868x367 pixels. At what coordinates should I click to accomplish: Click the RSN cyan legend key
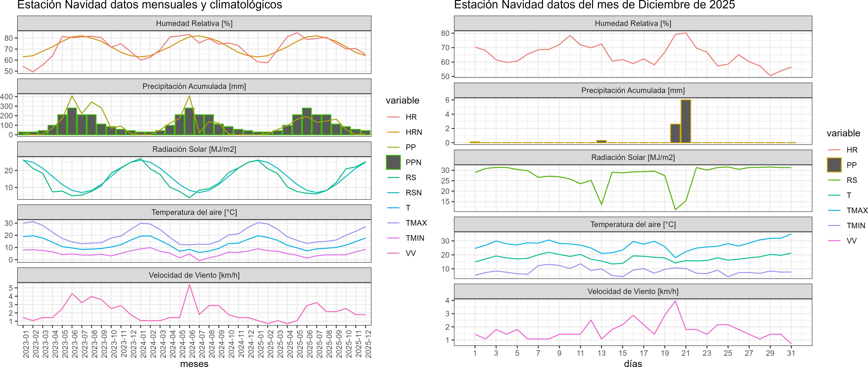pyautogui.click(x=393, y=193)
